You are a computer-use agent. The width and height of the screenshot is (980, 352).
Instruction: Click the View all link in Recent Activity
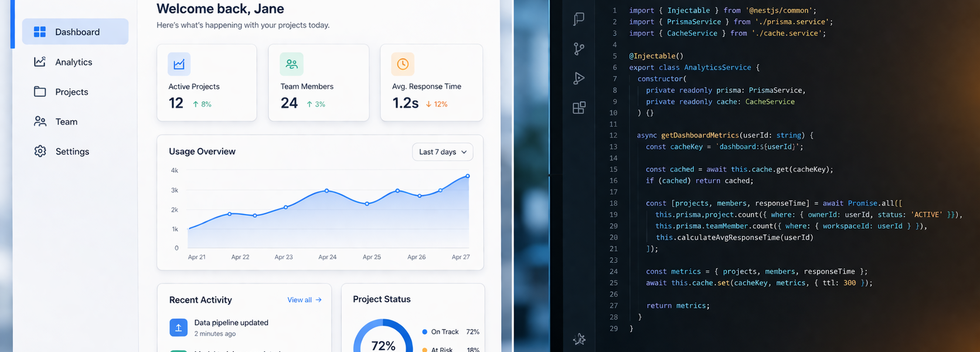tap(304, 300)
